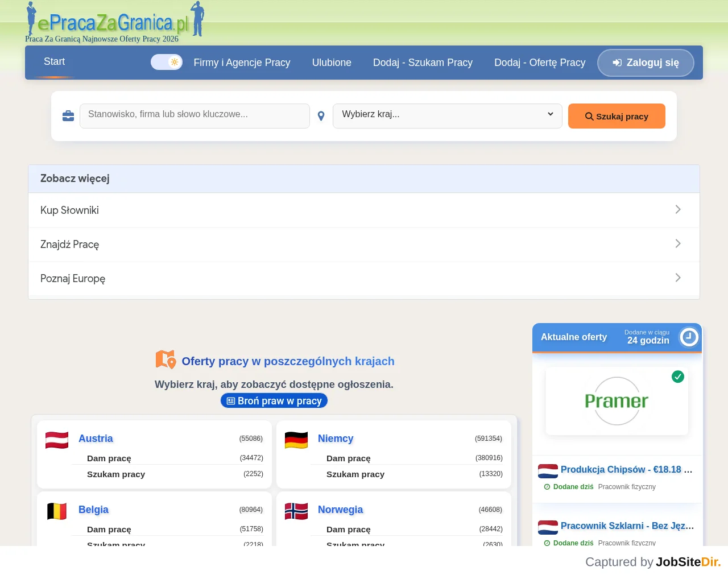Click the ePracaZaGranica.pl logo
728x579 pixels.
pyautogui.click(x=115, y=19)
